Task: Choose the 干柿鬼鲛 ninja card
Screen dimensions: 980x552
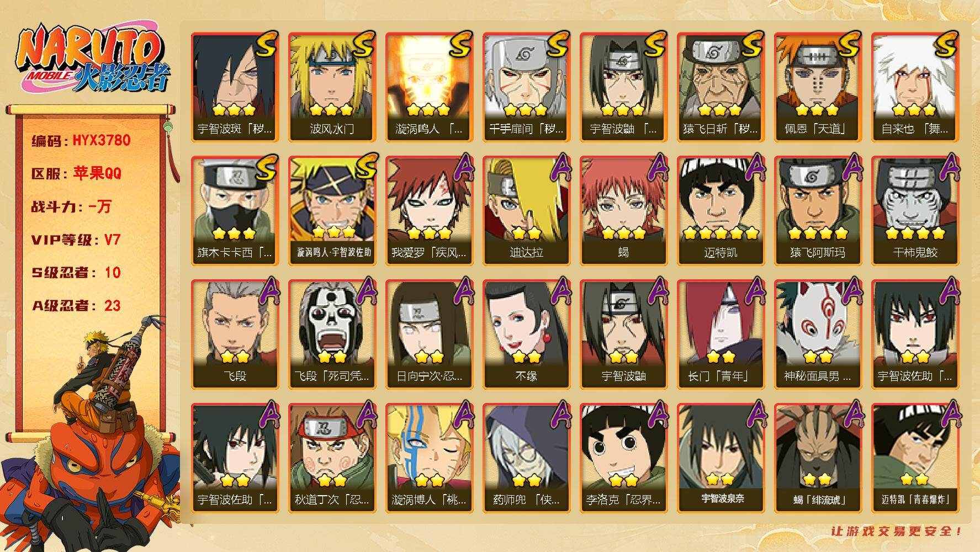Action: pos(915,211)
